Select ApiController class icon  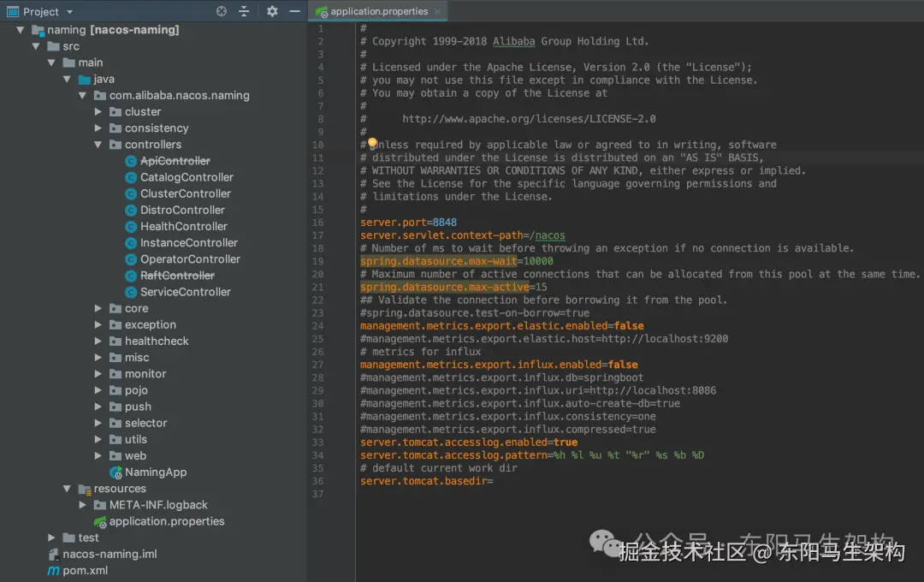click(x=131, y=161)
